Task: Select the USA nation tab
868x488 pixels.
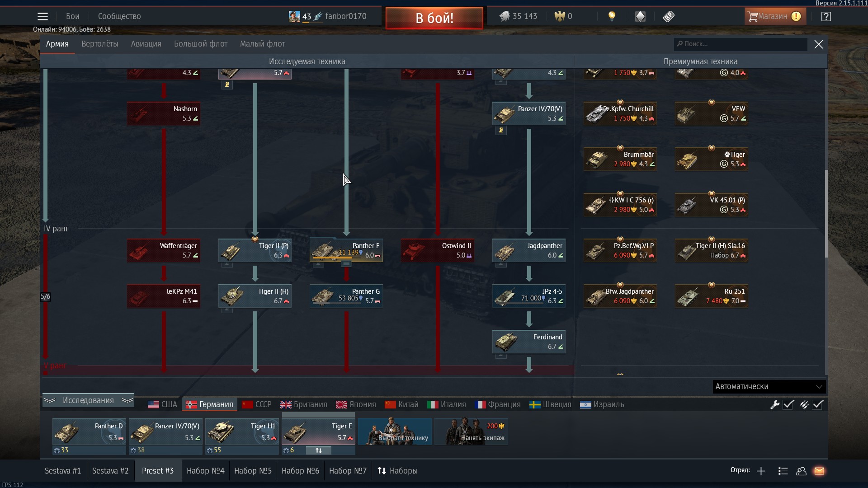Action: [x=162, y=404]
